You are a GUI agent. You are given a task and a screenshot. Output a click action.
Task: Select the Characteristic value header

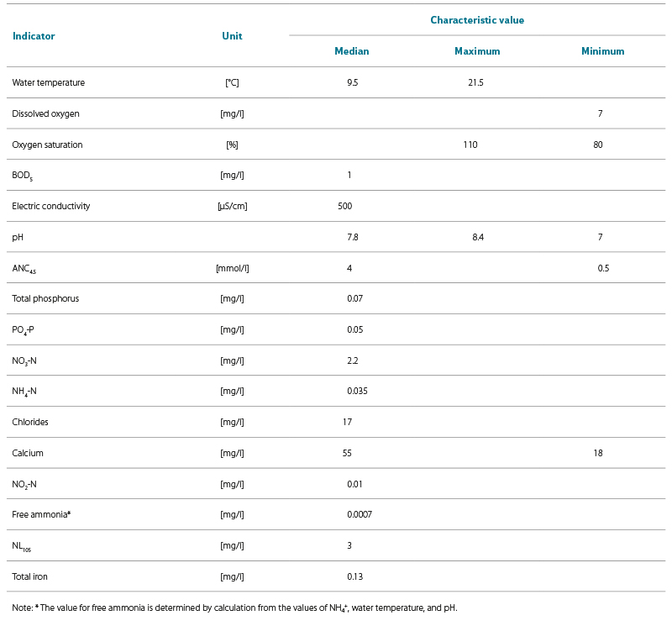tap(477, 19)
